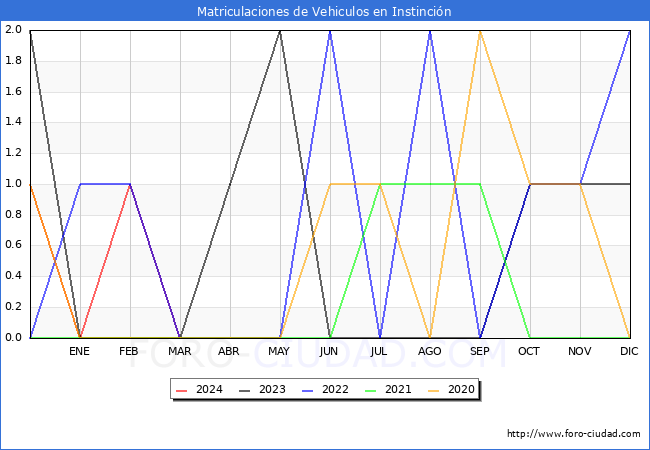
Task: Click the 0.0 y-axis value
Action: [x=14, y=337]
